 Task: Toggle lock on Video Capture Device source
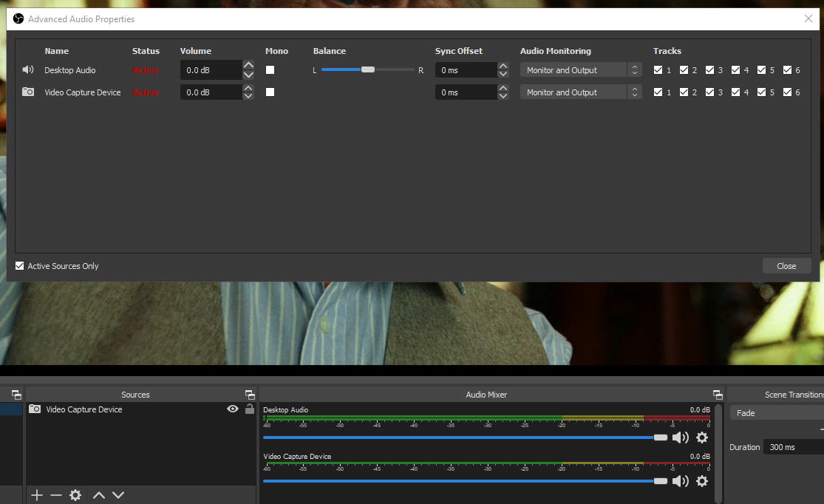(x=250, y=409)
